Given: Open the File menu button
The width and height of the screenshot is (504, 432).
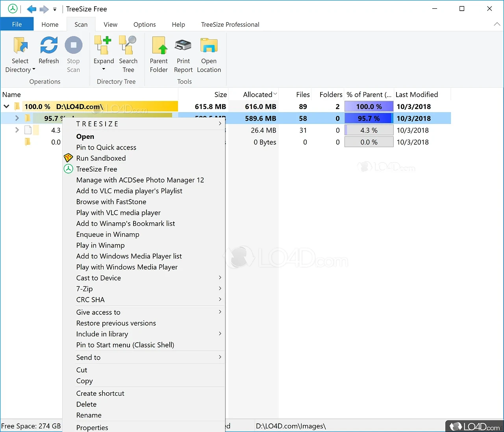Looking at the screenshot, I should pyautogui.click(x=17, y=24).
